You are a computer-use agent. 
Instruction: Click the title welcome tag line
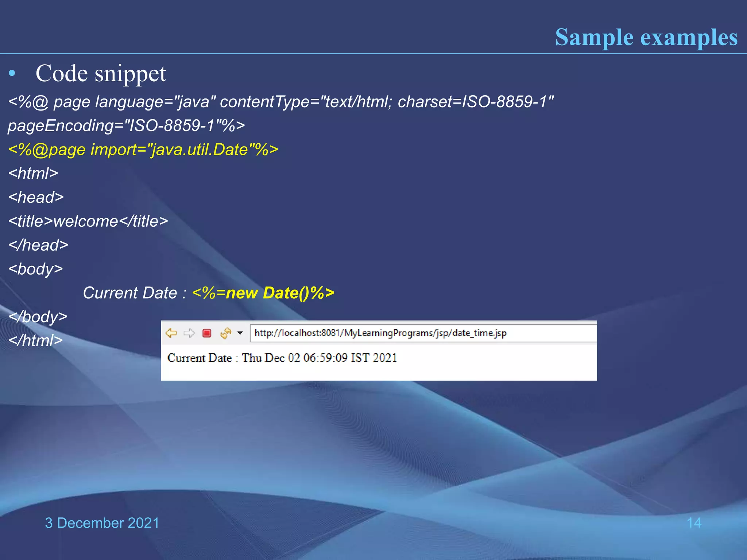[88, 221]
